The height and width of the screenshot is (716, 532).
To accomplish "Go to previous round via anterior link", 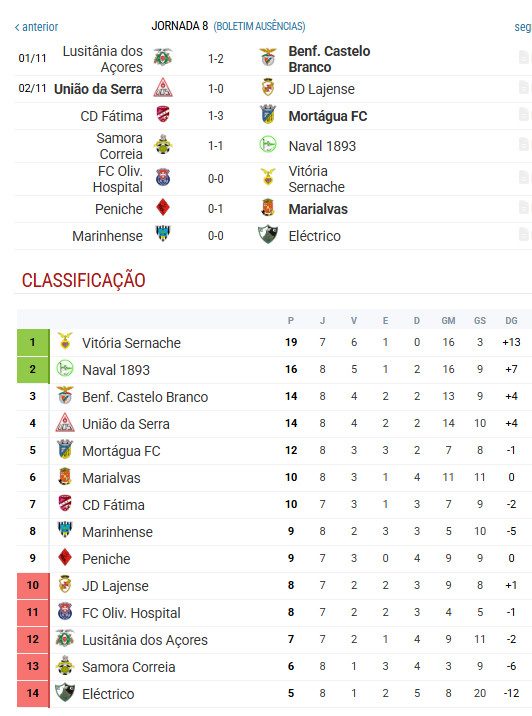I will pos(37,27).
